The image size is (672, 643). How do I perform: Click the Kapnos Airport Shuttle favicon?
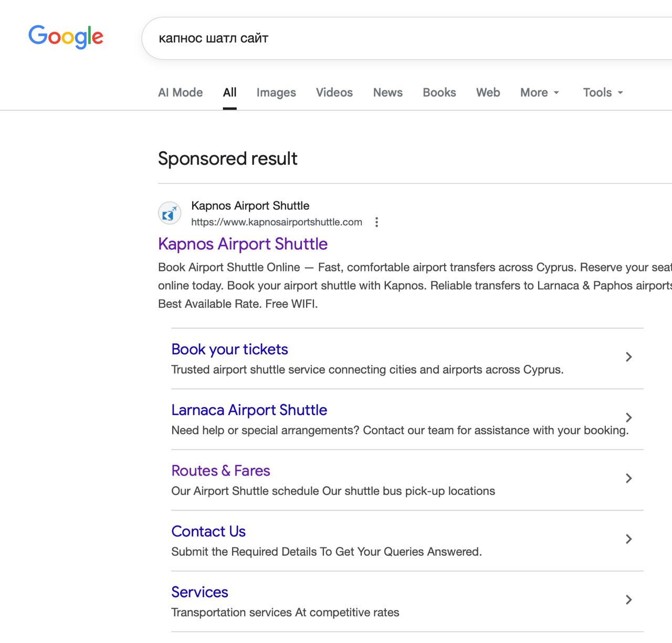coord(170,214)
